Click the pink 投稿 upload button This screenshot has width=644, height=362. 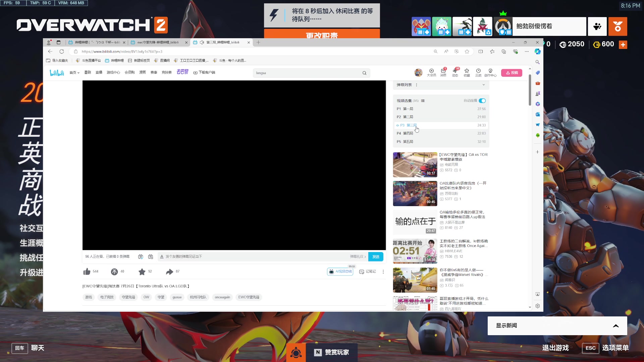pyautogui.click(x=512, y=73)
